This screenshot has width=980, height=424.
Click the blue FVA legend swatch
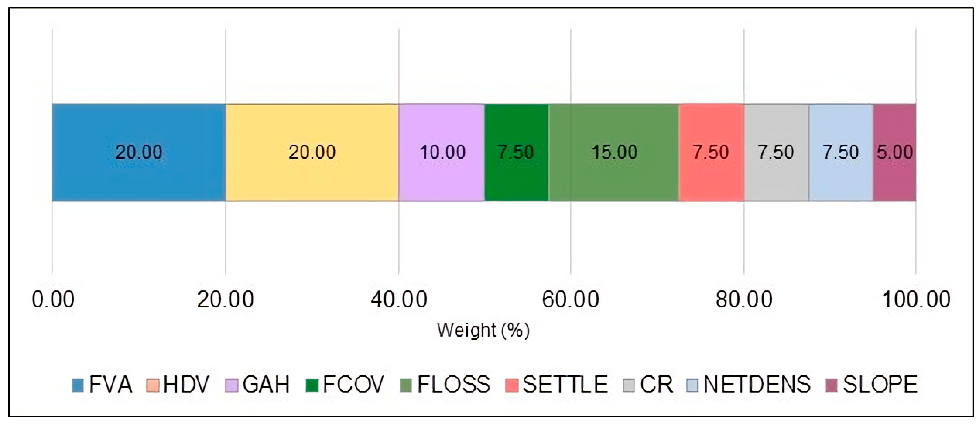coord(78,385)
